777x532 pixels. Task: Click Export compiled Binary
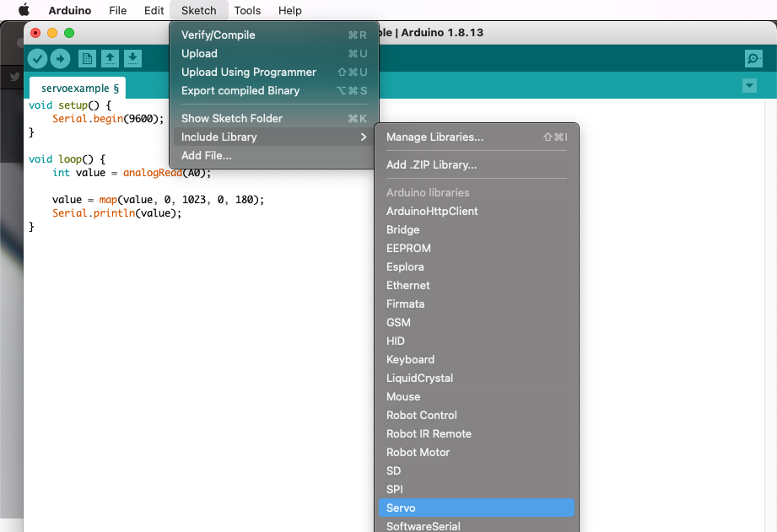pyautogui.click(x=240, y=90)
